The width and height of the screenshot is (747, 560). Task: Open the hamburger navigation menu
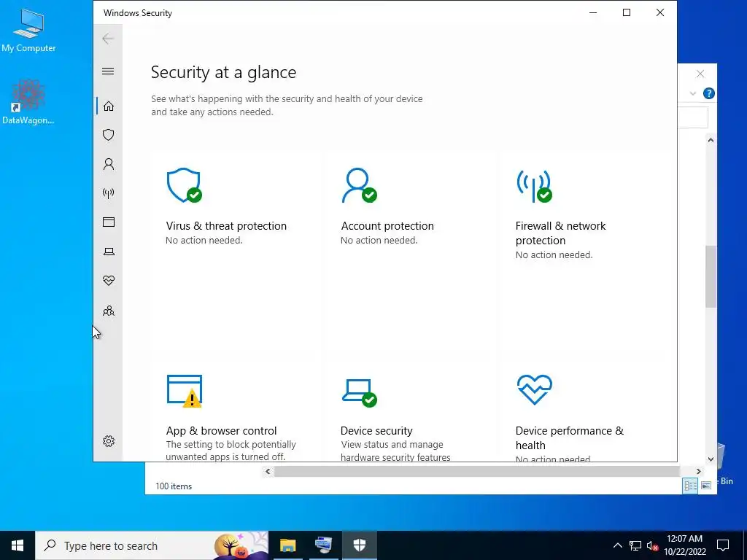click(108, 71)
